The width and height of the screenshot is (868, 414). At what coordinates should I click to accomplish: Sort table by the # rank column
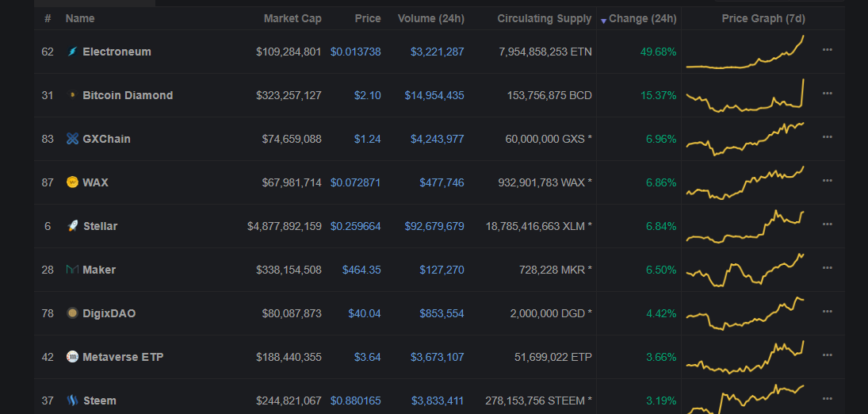[48, 19]
